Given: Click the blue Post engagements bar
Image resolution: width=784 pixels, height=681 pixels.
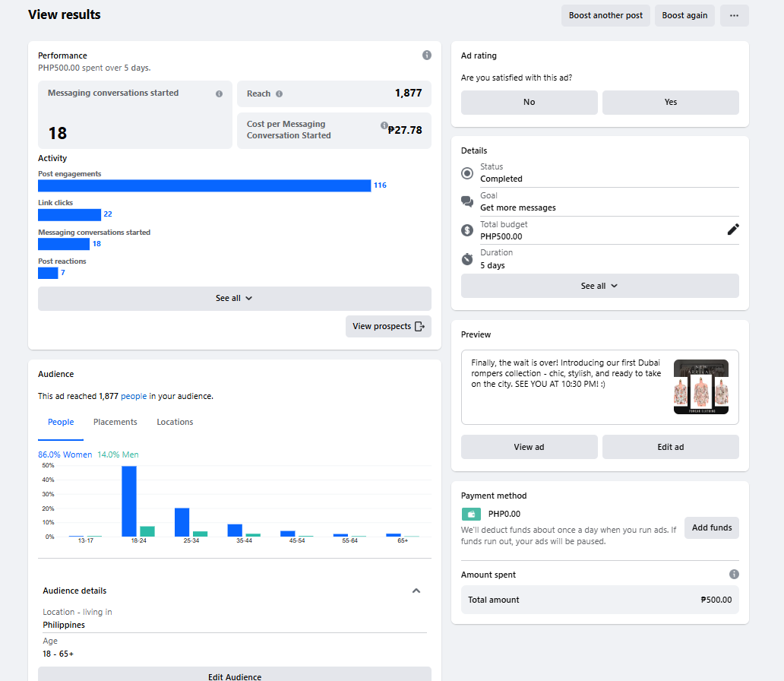Looking at the screenshot, I should [204, 185].
